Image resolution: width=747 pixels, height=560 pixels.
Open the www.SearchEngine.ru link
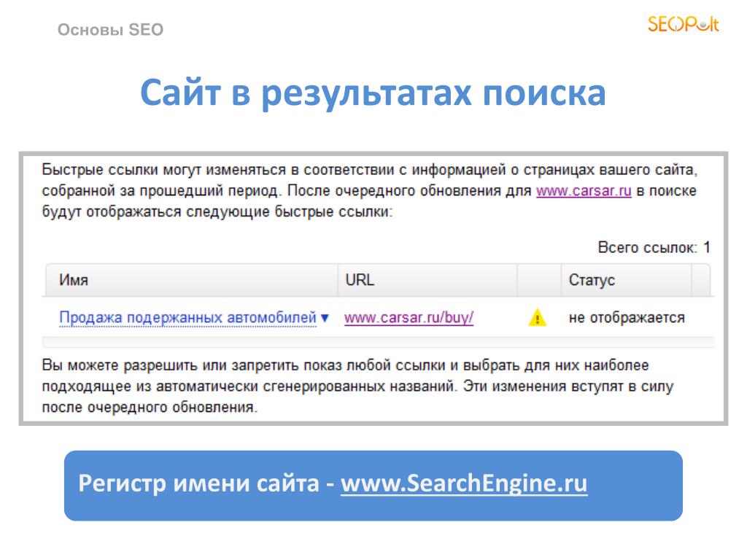pyautogui.click(x=464, y=483)
